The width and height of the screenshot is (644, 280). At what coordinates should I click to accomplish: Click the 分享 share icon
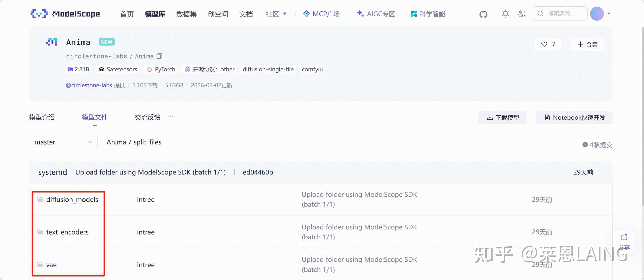point(624,237)
